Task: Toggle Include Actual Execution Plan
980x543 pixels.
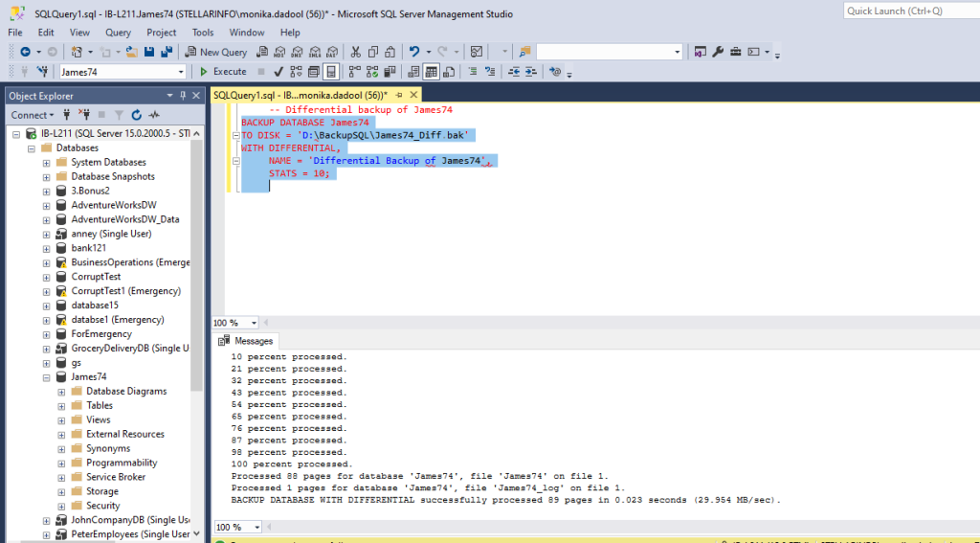Action: tap(355, 72)
